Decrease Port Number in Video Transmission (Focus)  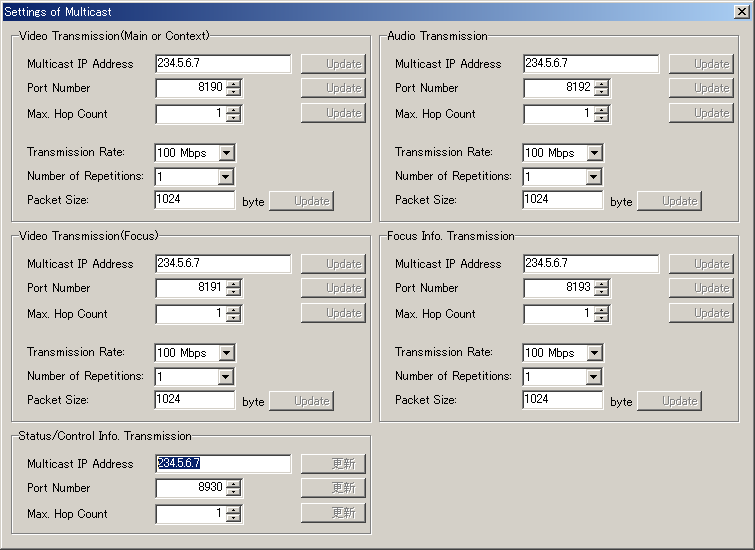click(233, 292)
